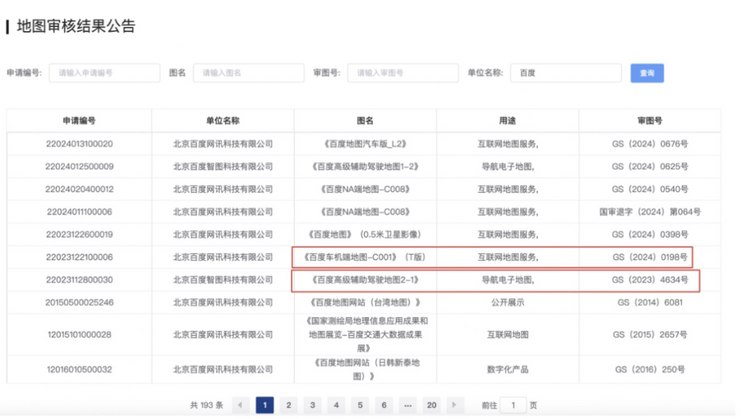Click the pagination ellipsis to skip pages
Image resolution: width=744 pixels, height=419 pixels.
coord(408,405)
